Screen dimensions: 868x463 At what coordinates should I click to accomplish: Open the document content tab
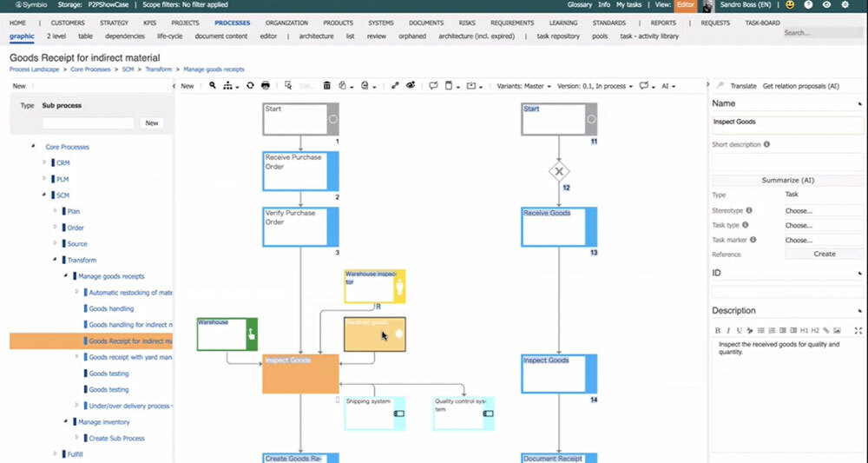click(x=220, y=36)
